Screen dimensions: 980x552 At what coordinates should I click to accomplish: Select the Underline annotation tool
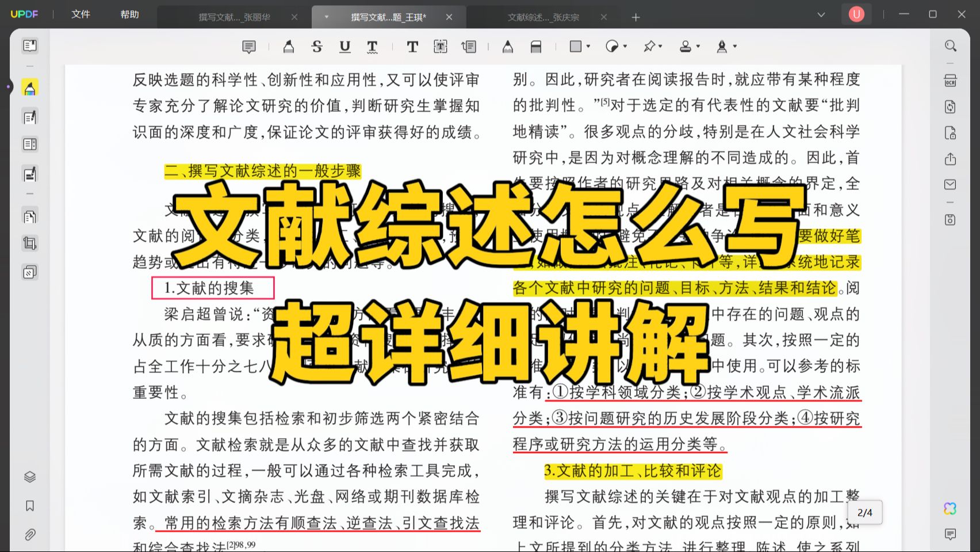(x=344, y=46)
